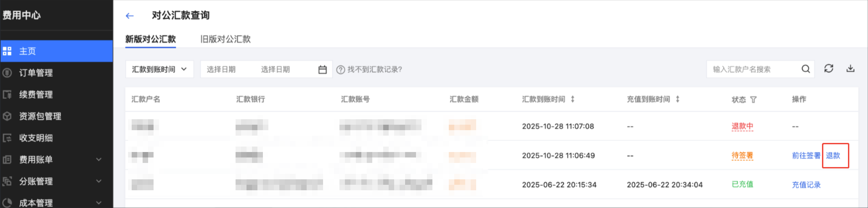Image resolution: width=868 pixels, height=208 pixels.
Task: Expand 费用账单 sidebar menu
Action: [x=99, y=160]
